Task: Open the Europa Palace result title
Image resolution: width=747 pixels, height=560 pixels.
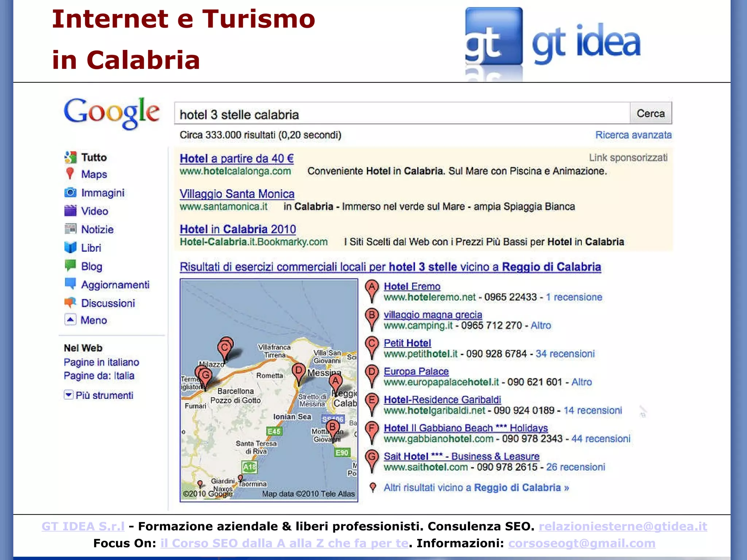Action: click(416, 372)
